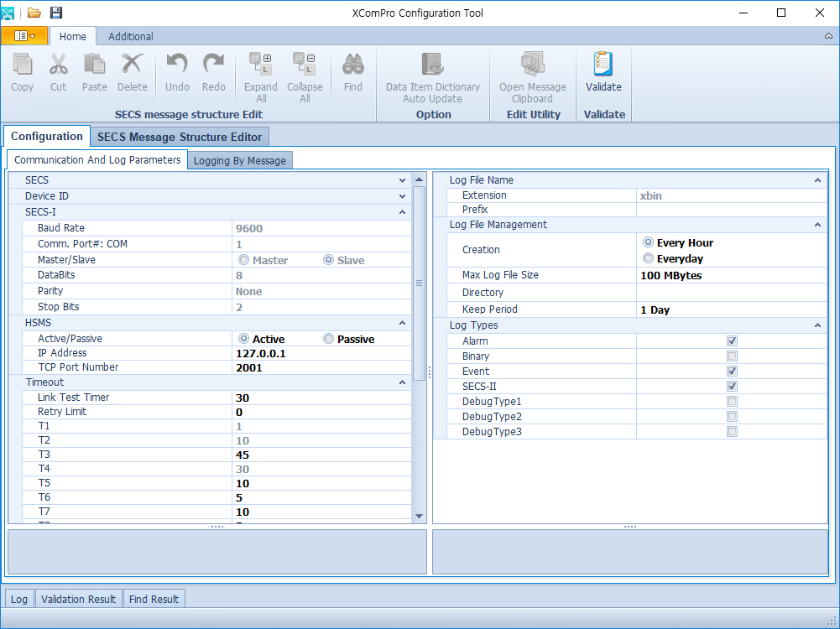
Task: Collapse the HSMS section
Action: click(402, 323)
